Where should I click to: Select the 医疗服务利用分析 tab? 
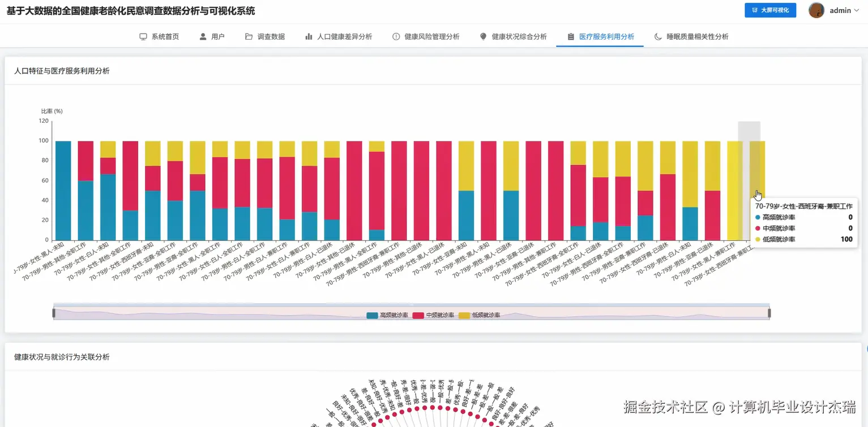point(600,37)
